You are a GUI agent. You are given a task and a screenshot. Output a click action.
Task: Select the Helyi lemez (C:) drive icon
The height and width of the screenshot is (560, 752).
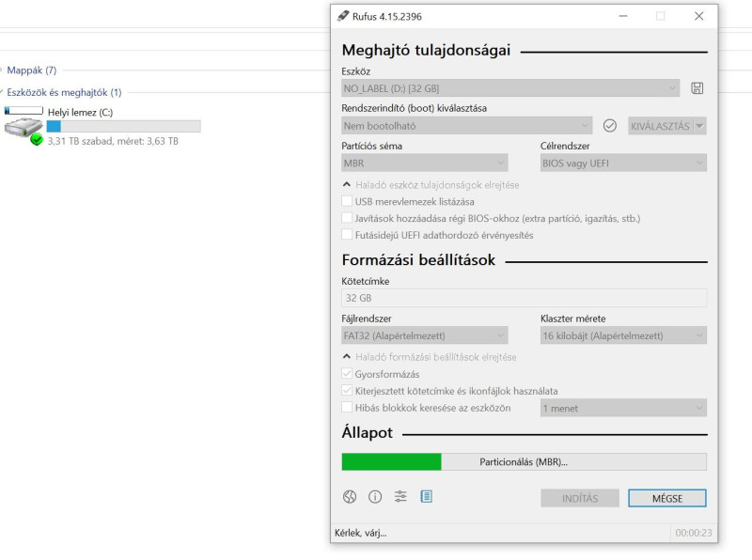tap(23, 127)
